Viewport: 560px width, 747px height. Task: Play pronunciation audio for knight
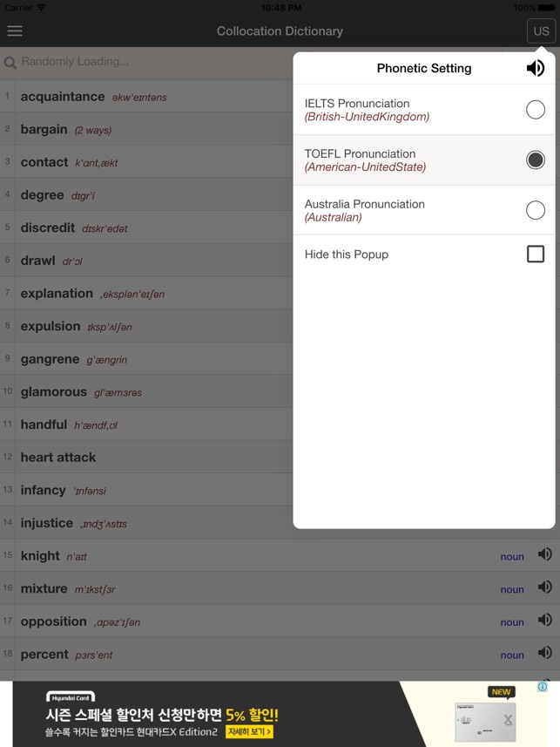[544, 554]
